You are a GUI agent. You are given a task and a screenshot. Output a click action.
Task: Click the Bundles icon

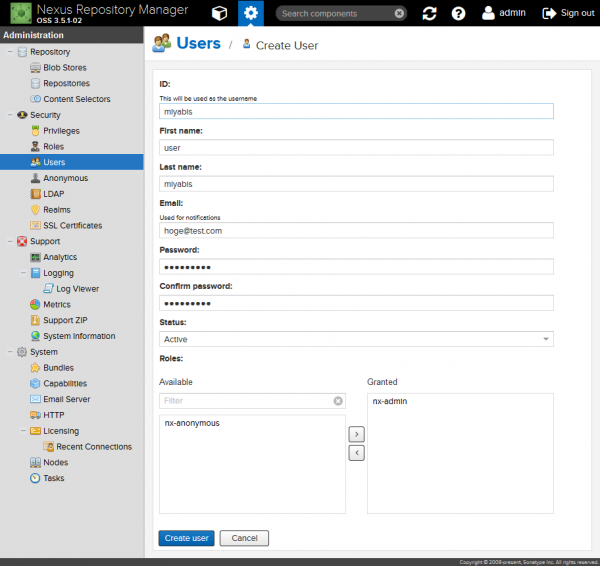[35, 368]
